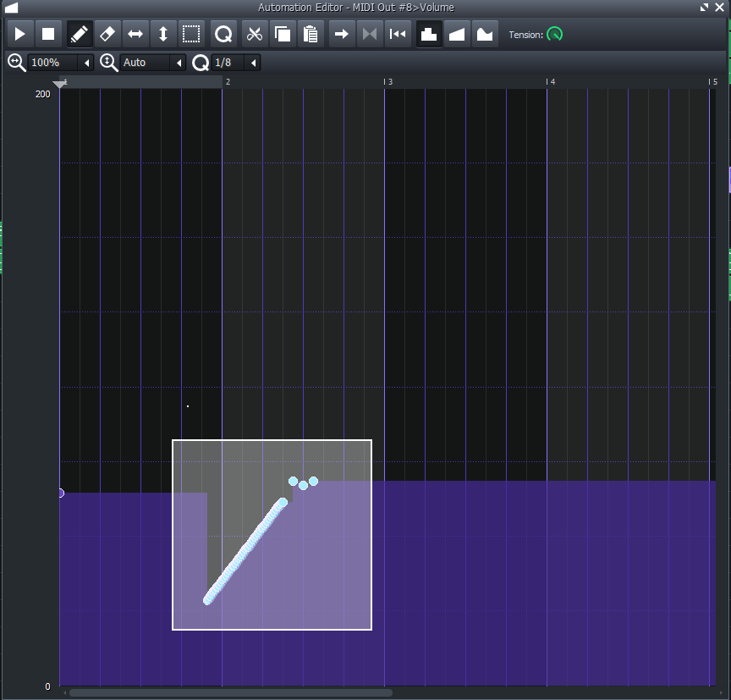The width and height of the screenshot is (731, 700).
Task: Toggle step-style hold interpolation mode
Action: point(428,34)
